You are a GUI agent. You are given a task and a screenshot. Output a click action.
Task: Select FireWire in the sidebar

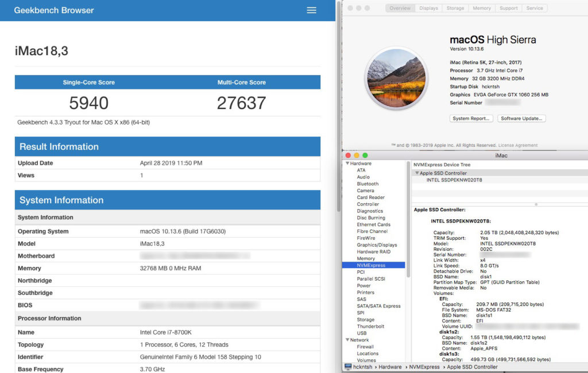coord(366,238)
